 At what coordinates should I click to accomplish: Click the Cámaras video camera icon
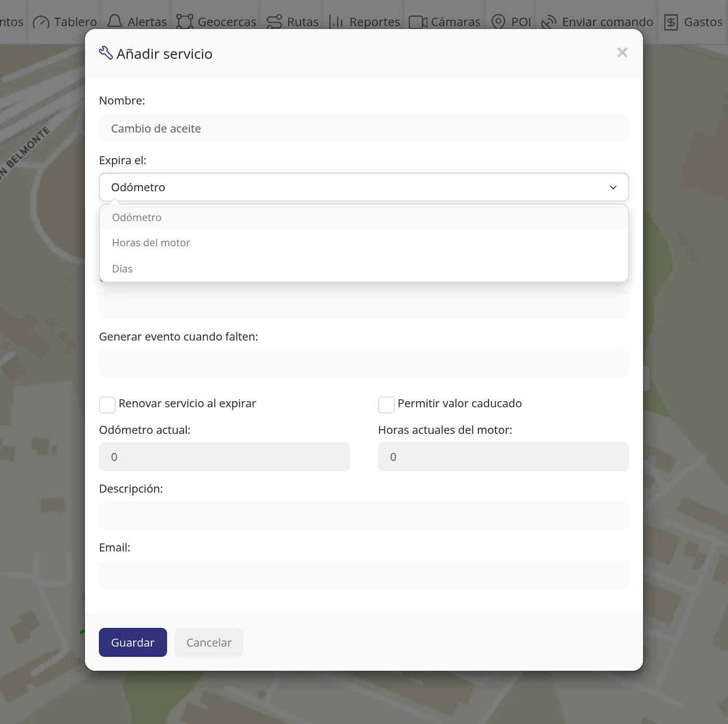(x=418, y=22)
